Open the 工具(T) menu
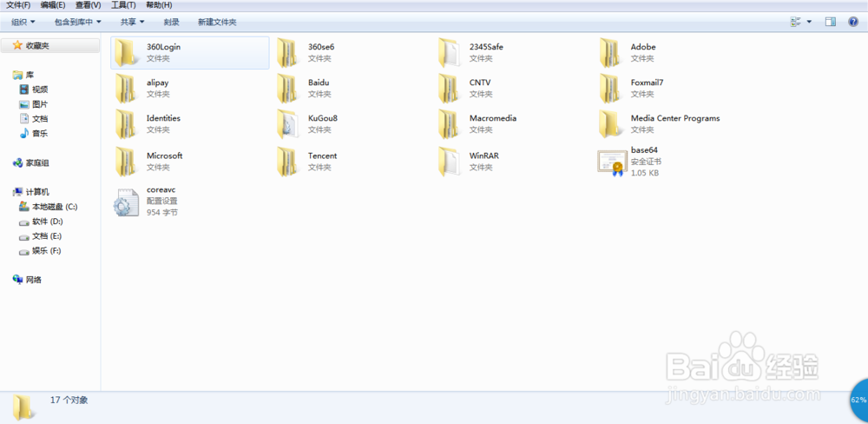 click(x=123, y=5)
